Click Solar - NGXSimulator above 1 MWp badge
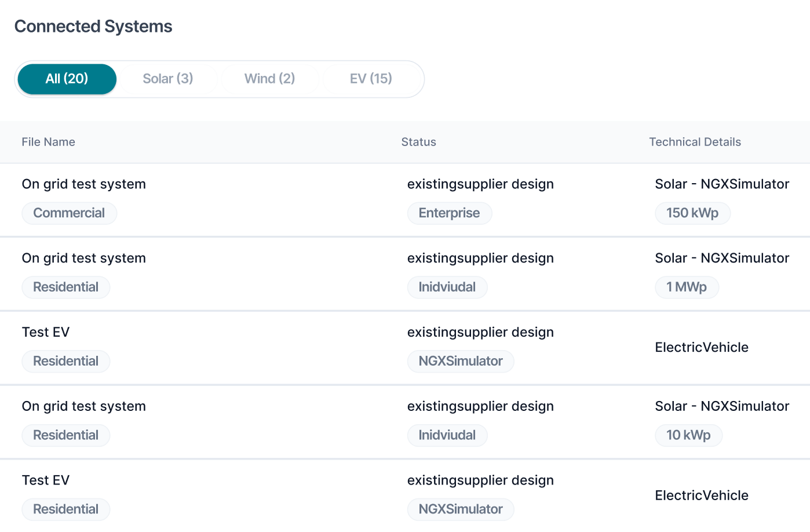The width and height of the screenshot is (810, 532). tap(722, 258)
